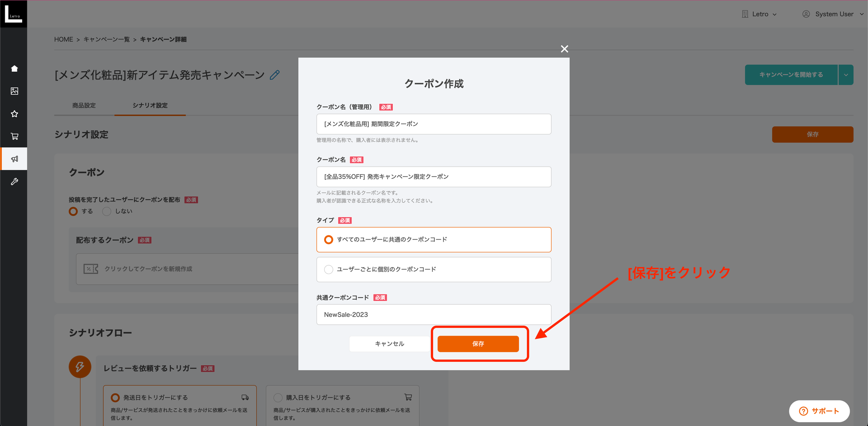Go to キャンペーン一覧 in the breadcrumb
The width and height of the screenshot is (868, 426).
pyautogui.click(x=106, y=40)
